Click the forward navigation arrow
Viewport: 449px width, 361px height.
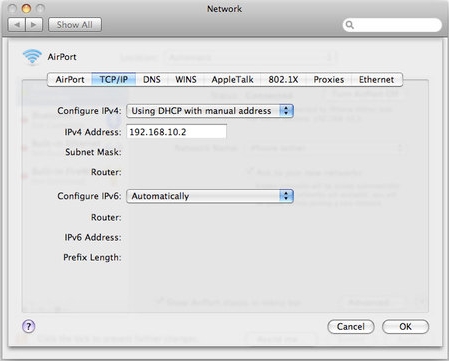point(34,25)
